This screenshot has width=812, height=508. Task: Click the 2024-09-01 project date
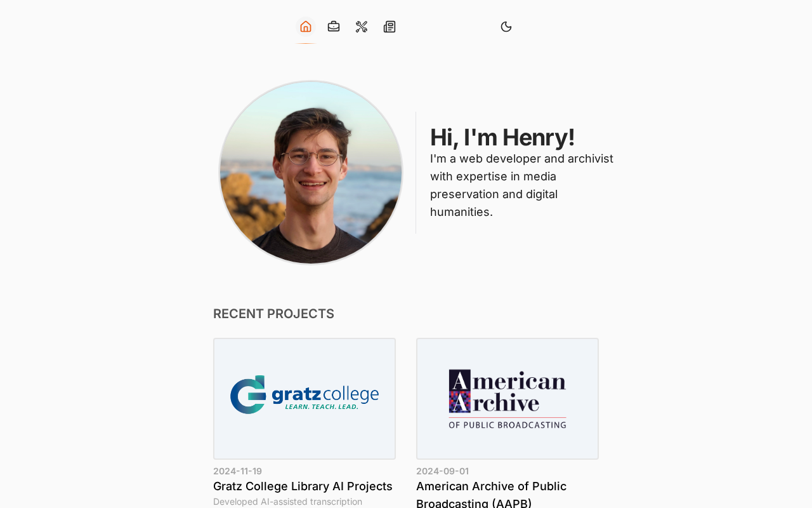point(442,471)
